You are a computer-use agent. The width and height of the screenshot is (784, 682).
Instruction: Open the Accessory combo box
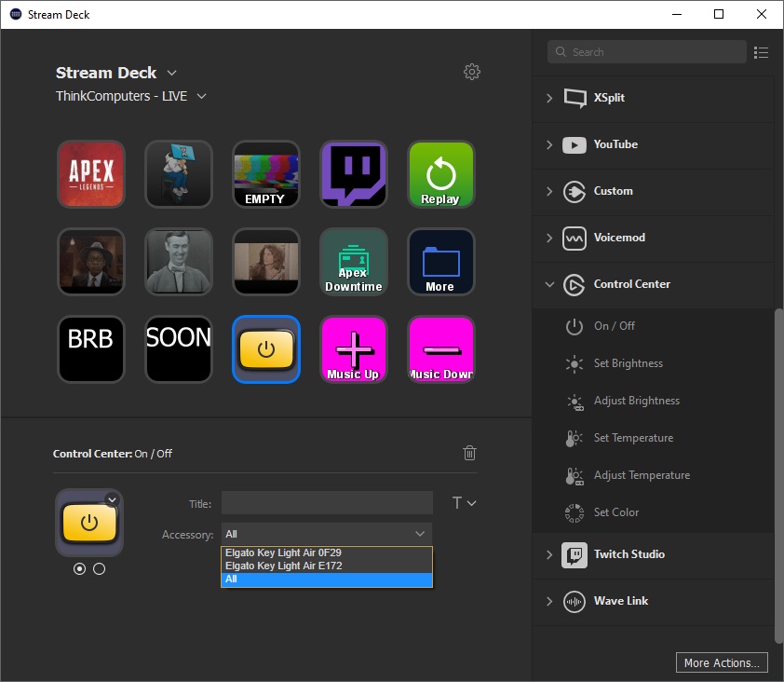(x=327, y=534)
